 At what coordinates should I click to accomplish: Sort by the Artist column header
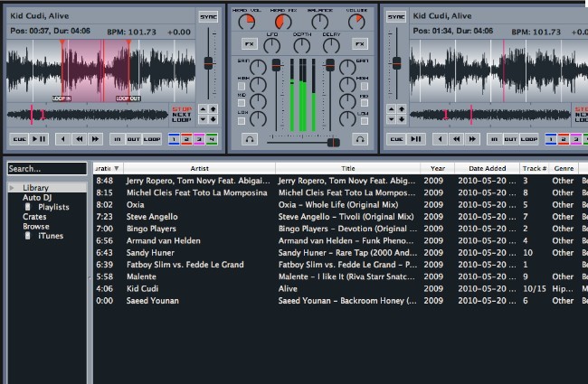200,168
